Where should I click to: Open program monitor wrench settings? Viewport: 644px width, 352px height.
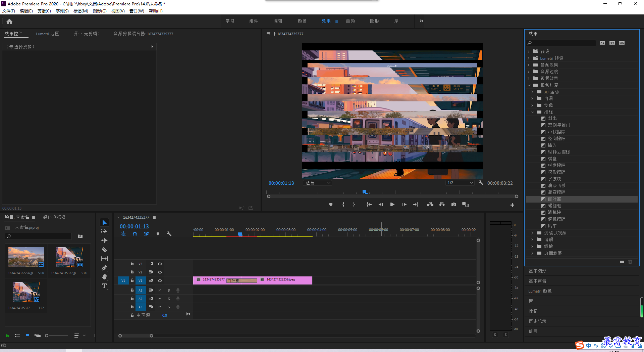coord(481,183)
